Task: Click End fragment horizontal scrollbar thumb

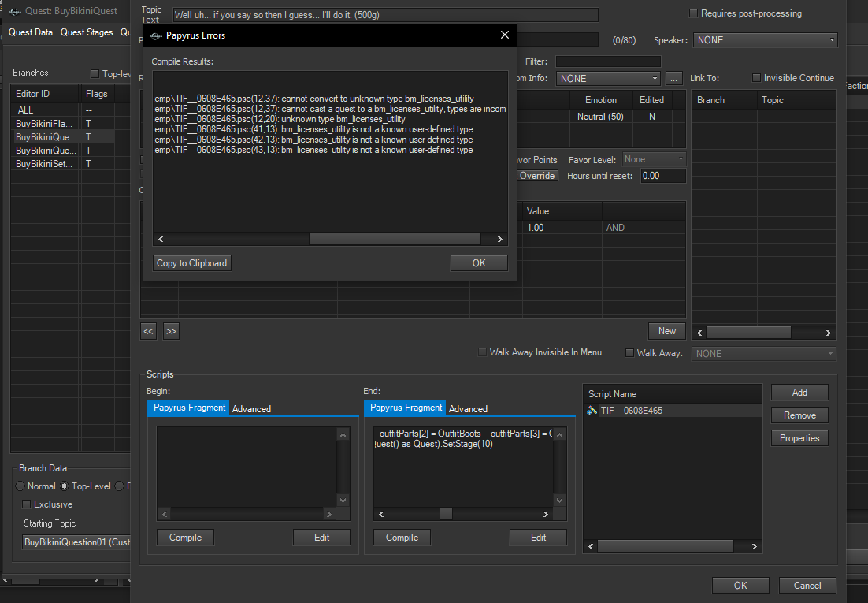Action: point(446,514)
